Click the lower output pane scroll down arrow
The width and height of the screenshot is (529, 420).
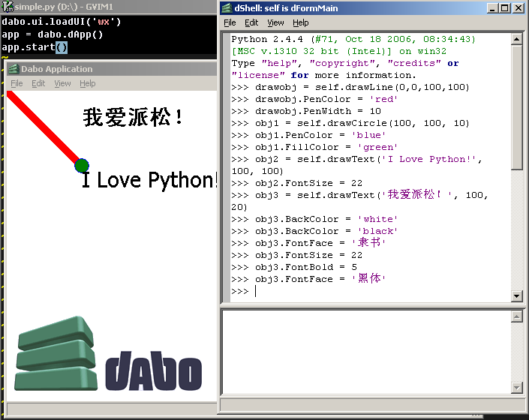point(517,388)
